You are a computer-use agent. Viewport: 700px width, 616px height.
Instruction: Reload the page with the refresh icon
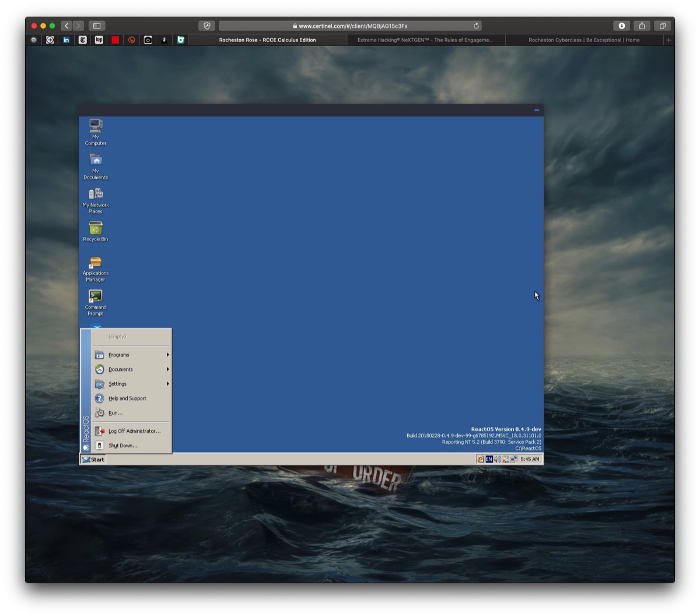pos(476,26)
